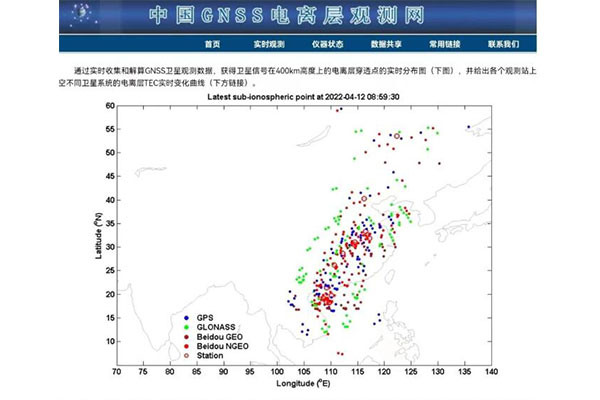Open the 常用链接 navigation item
The image size is (600, 400).
point(445,44)
